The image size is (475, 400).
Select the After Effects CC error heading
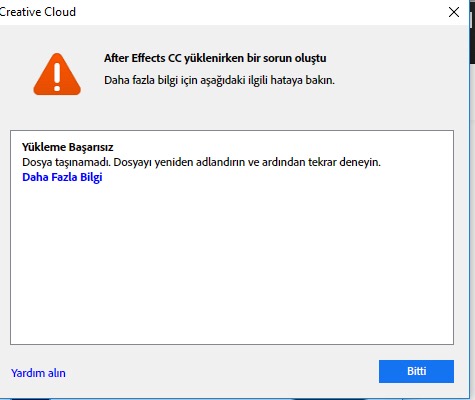point(215,58)
